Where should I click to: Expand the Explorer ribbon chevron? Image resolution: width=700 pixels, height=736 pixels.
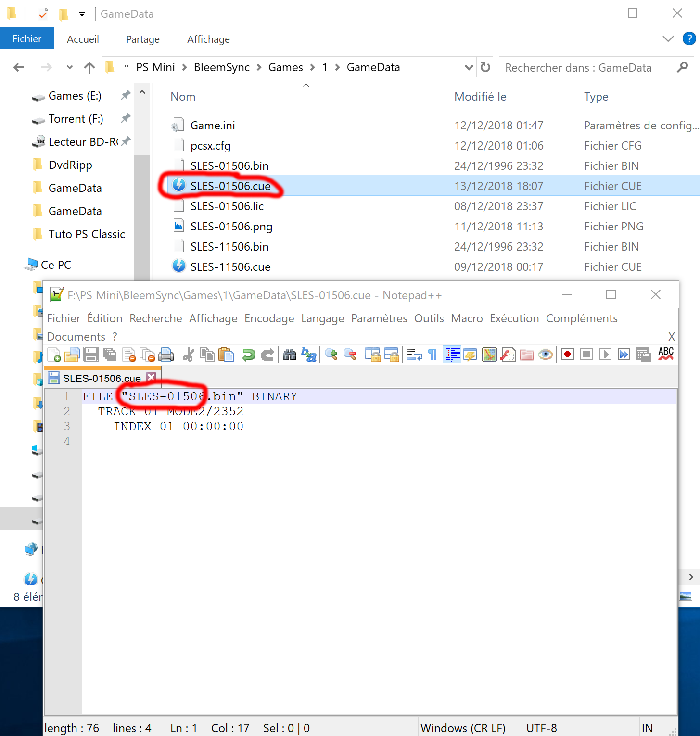[668, 39]
